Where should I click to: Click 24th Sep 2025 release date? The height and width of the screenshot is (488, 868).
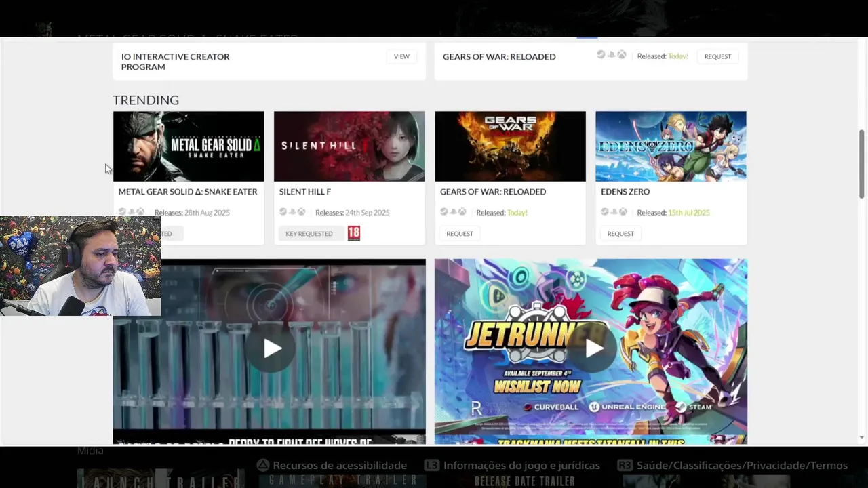tap(368, 213)
